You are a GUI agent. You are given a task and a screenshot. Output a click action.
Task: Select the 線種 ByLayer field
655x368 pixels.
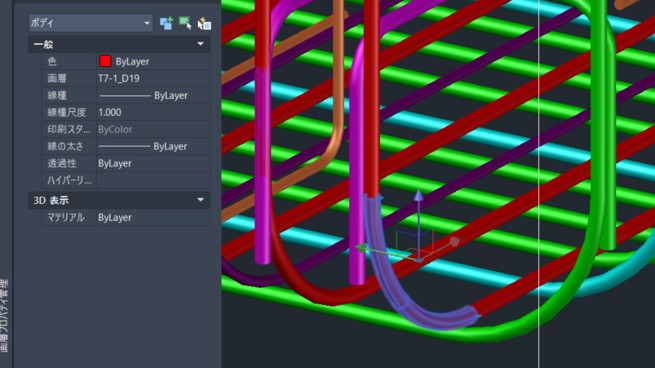point(153,95)
